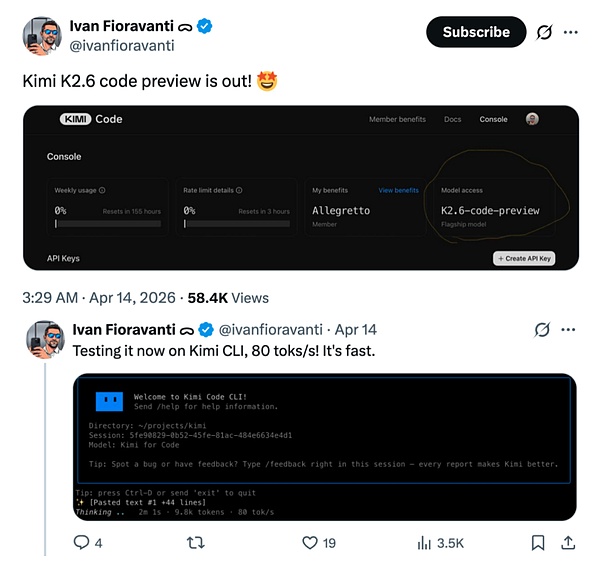Open the Kimi CLI terminal screenshot
The image size is (600, 573).
(325, 447)
